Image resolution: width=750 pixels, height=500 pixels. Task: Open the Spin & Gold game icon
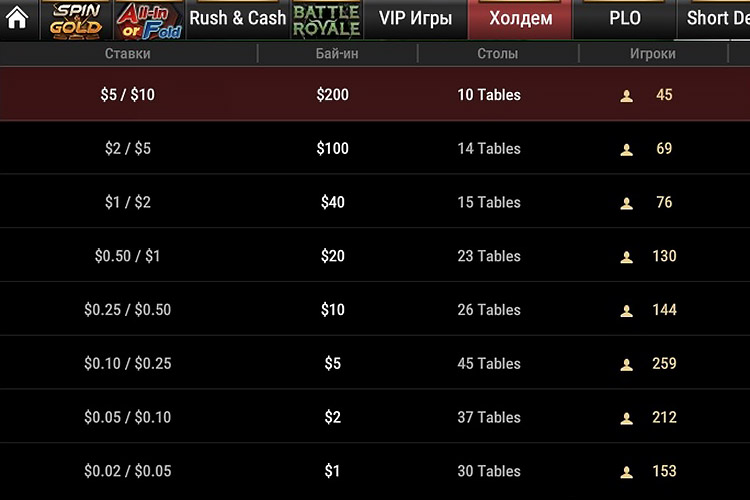[x=77, y=19]
